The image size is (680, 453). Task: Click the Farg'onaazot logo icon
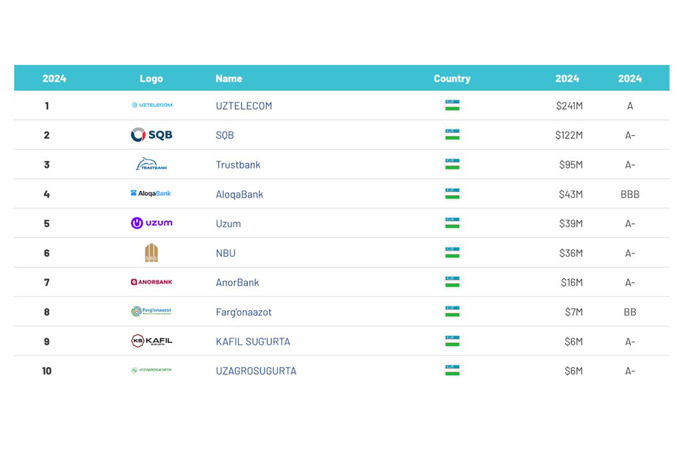[151, 312]
